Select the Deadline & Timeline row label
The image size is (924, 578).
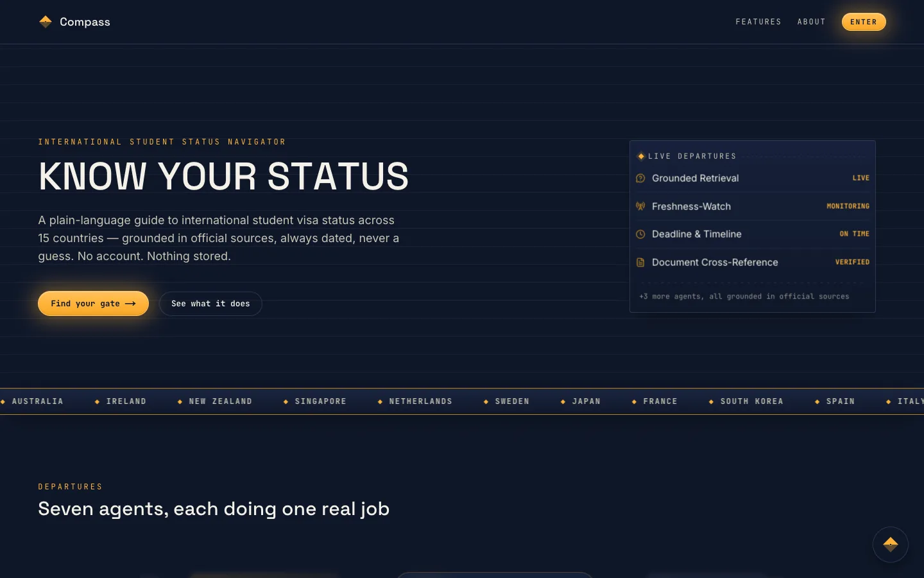tap(697, 234)
